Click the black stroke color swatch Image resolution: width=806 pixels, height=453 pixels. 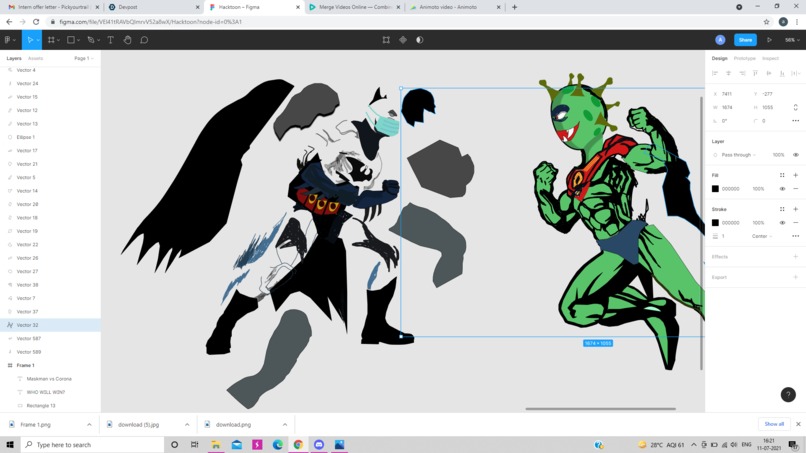tap(715, 223)
